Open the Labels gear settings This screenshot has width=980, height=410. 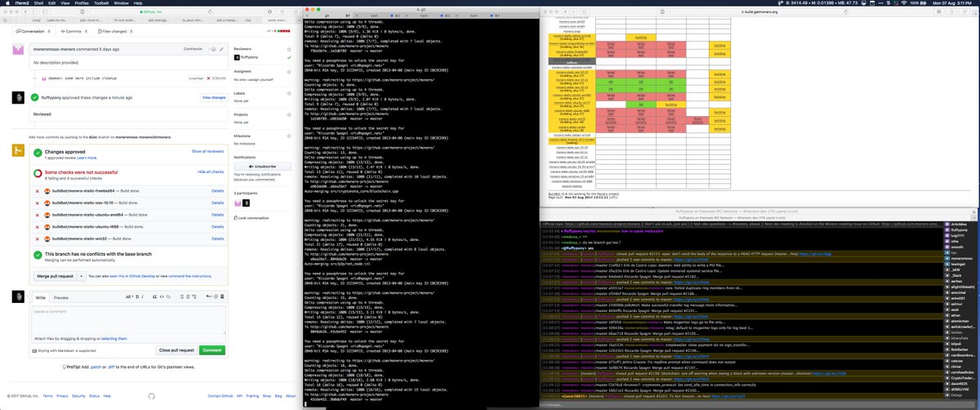[x=289, y=93]
